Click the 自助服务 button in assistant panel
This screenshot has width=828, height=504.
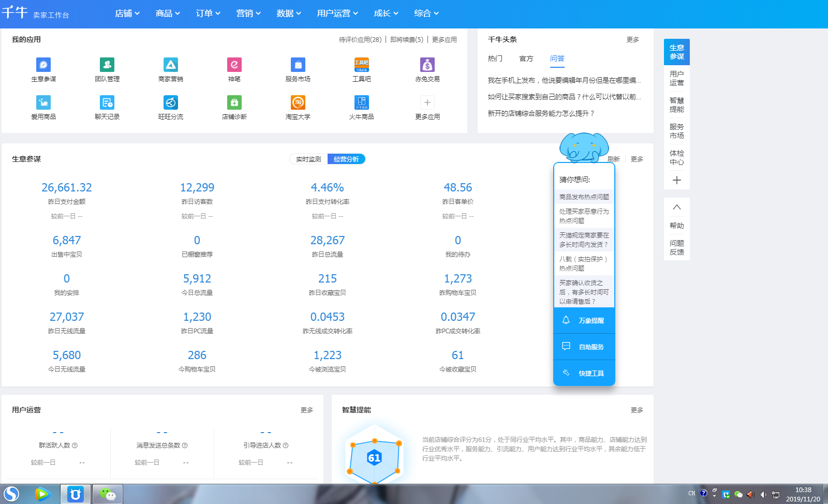[584, 347]
